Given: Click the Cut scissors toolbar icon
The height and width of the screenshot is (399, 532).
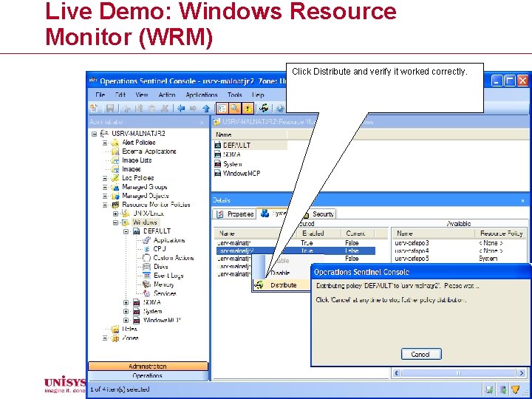Looking at the screenshot, I should tap(127, 109).
